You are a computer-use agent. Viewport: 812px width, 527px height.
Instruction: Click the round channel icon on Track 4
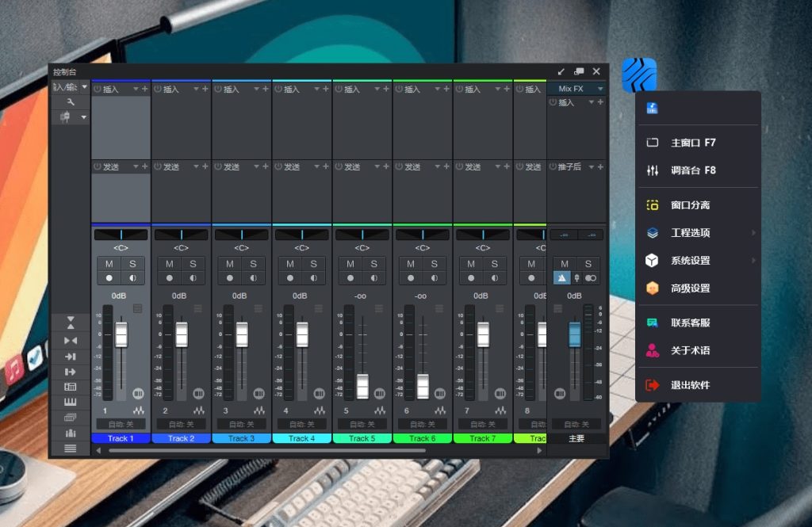pos(319,393)
